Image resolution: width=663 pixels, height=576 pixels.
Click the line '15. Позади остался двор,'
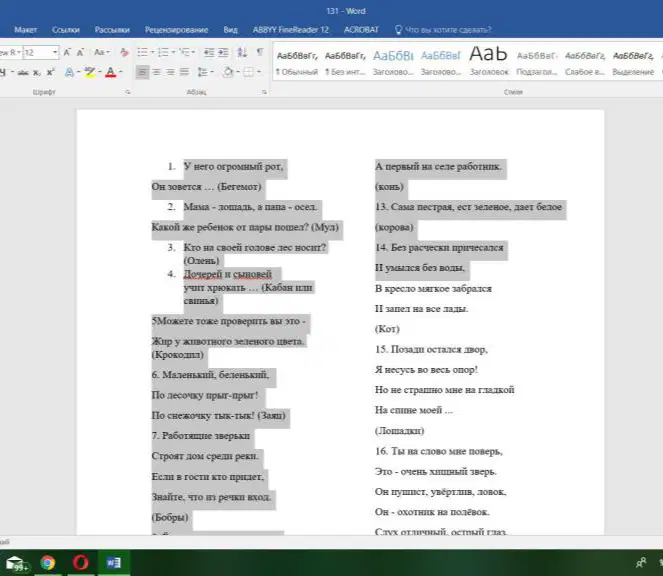point(431,349)
